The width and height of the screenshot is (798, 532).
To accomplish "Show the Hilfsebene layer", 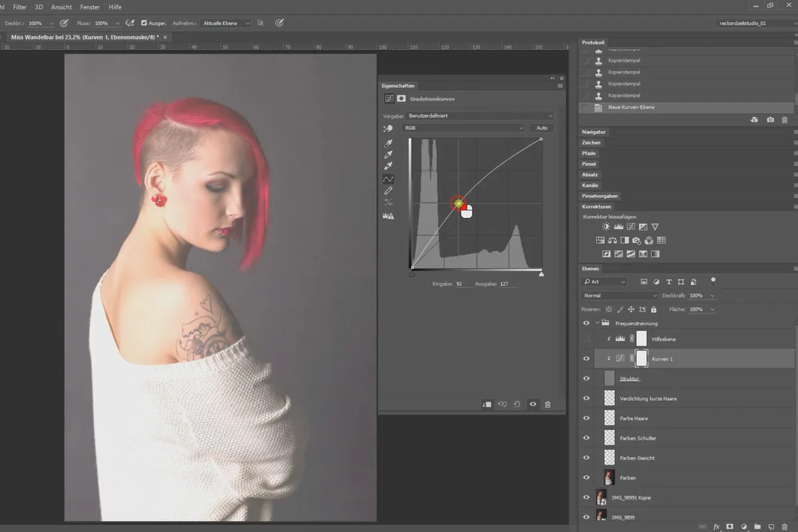I will [586, 339].
